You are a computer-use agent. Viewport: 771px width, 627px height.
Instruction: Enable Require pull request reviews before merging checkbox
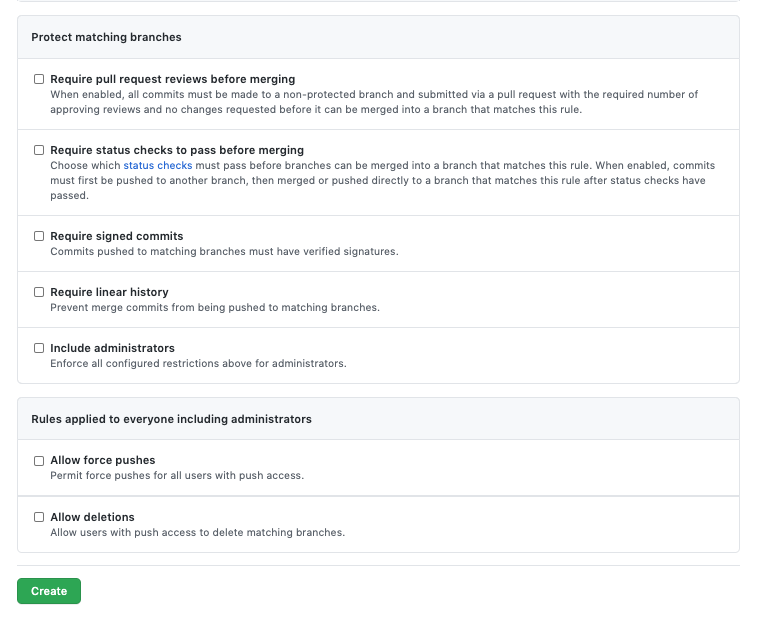(39, 79)
